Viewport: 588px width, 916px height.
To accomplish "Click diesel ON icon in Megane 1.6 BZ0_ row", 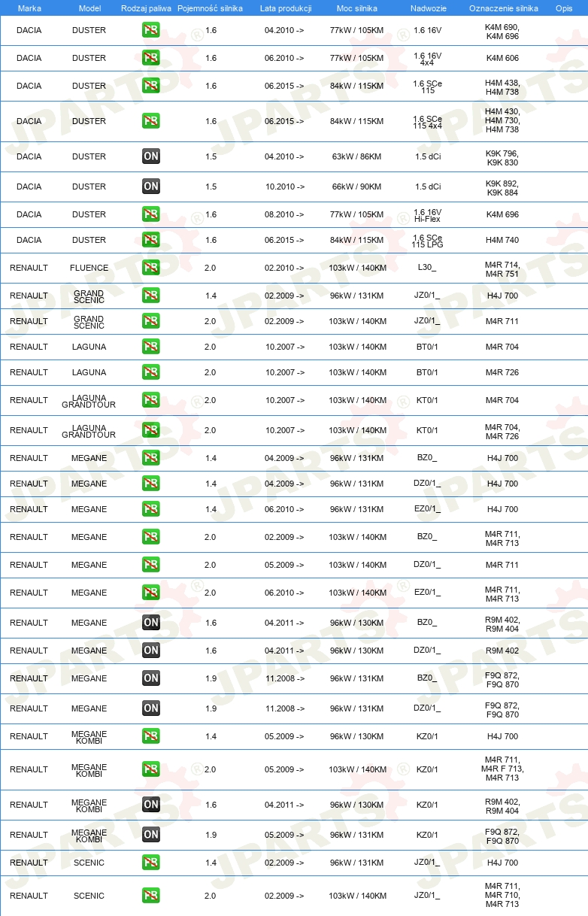I will coord(151,623).
